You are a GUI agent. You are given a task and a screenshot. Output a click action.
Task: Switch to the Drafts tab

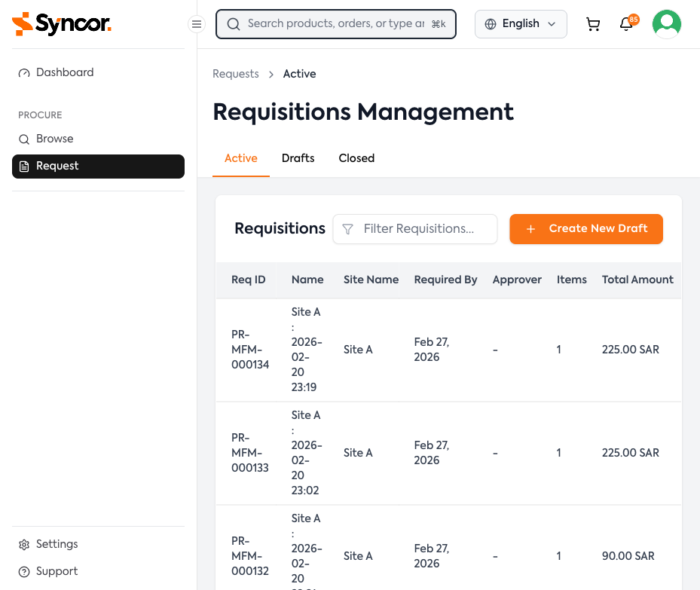[298, 158]
